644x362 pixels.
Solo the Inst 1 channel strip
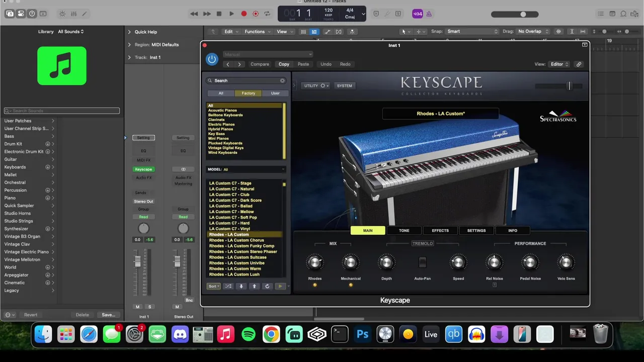click(x=149, y=307)
